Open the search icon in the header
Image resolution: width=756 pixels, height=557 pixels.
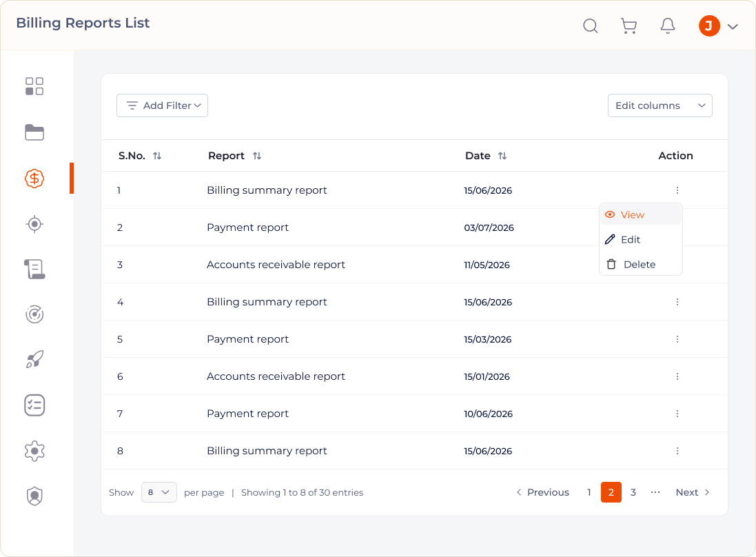[x=590, y=26]
